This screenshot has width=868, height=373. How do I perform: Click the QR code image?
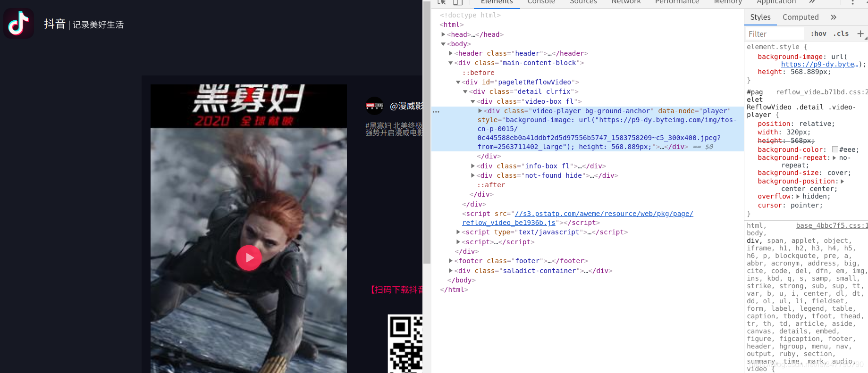[405, 343]
